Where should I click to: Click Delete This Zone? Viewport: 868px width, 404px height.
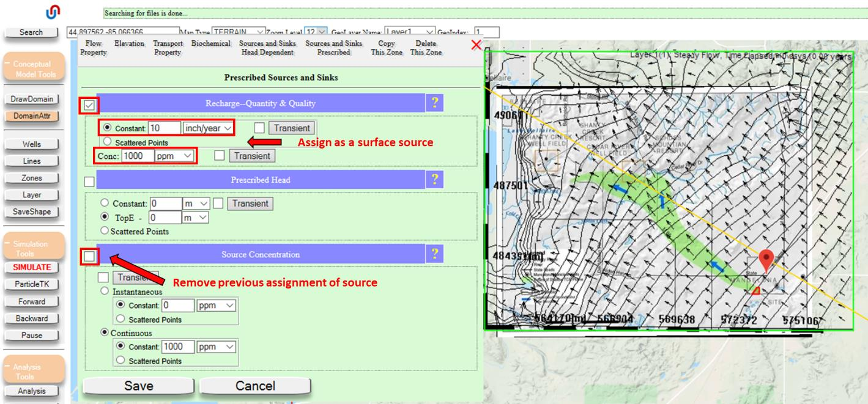pyautogui.click(x=426, y=48)
